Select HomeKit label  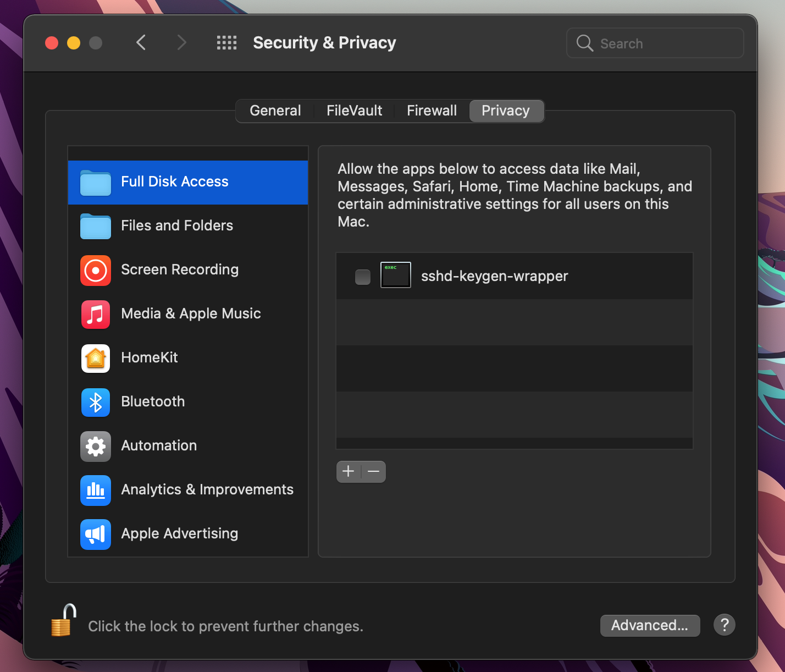[150, 357]
